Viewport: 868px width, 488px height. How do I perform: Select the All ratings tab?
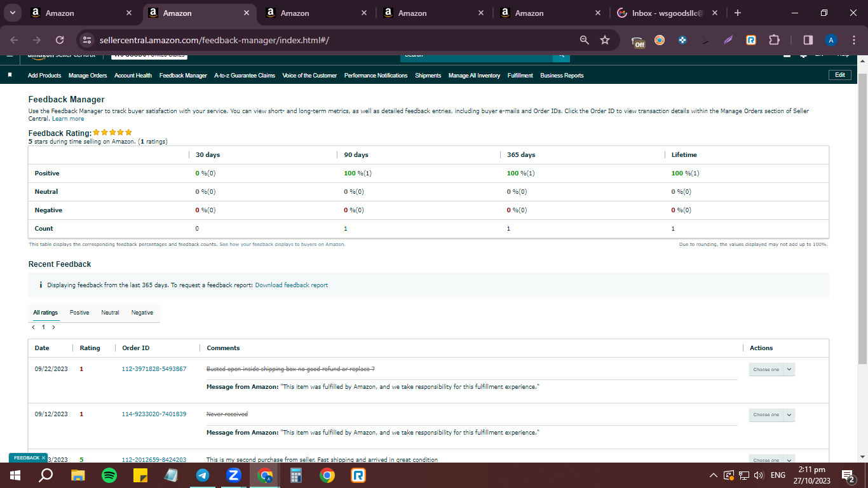tap(46, 313)
